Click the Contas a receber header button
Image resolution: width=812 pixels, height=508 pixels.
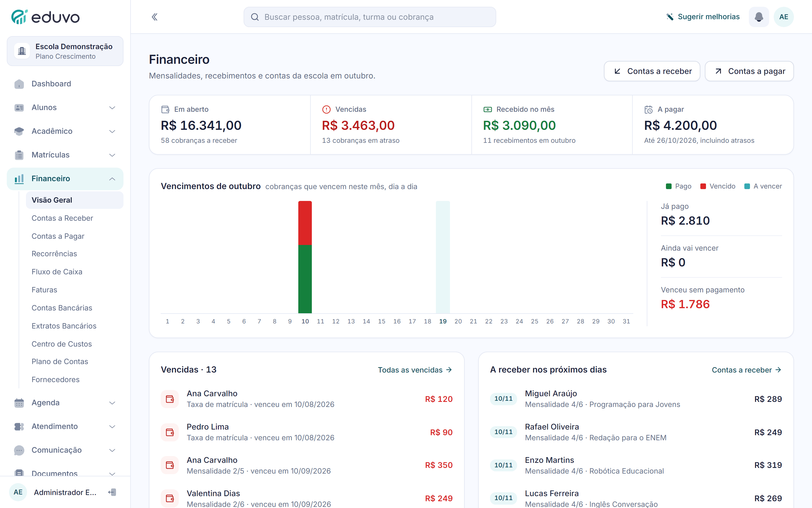652,71
